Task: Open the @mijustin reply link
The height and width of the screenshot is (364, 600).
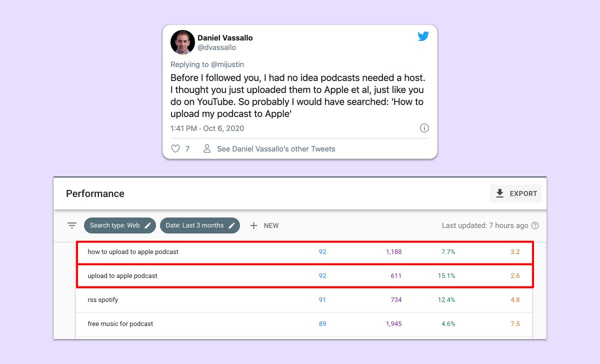Action: pos(226,64)
